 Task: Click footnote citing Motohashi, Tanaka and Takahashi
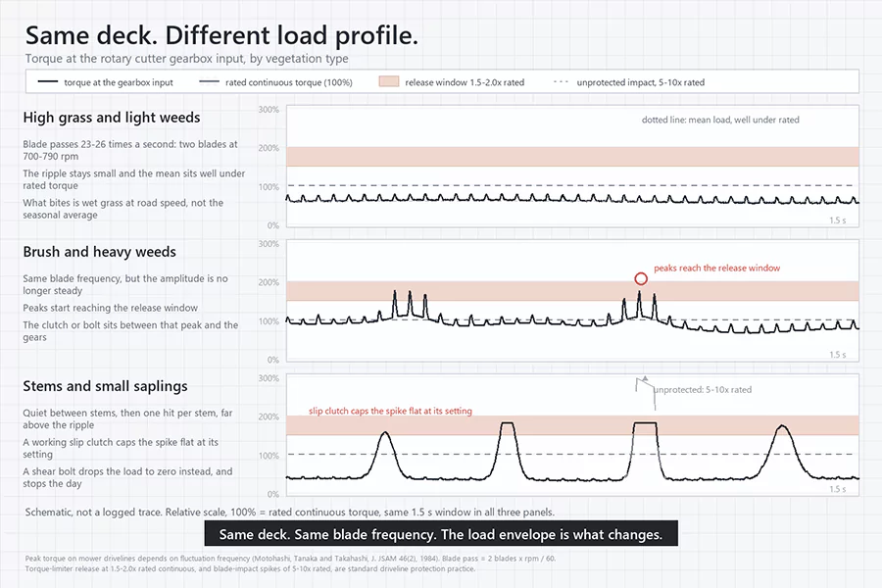[x=290, y=559]
